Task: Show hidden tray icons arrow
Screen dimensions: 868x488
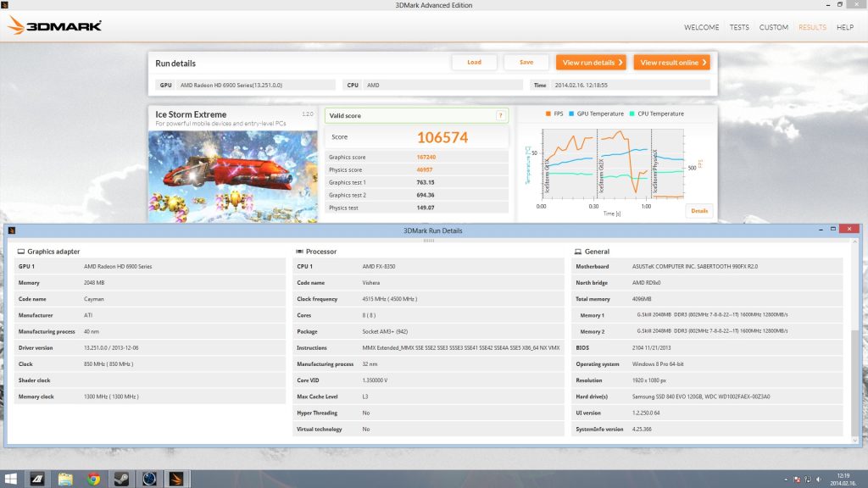Action: pyautogui.click(x=786, y=480)
